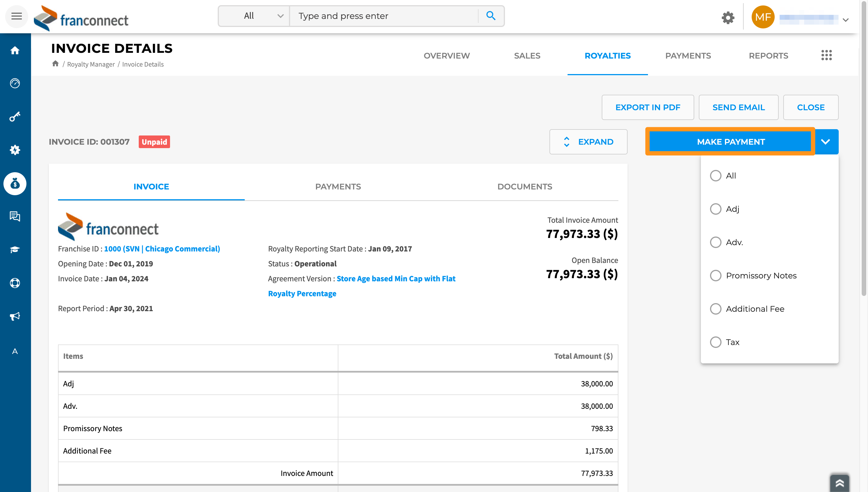The width and height of the screenshot is (868, 492).
Task: Open the All search category dropdown
Action: [x=254, y=16]
